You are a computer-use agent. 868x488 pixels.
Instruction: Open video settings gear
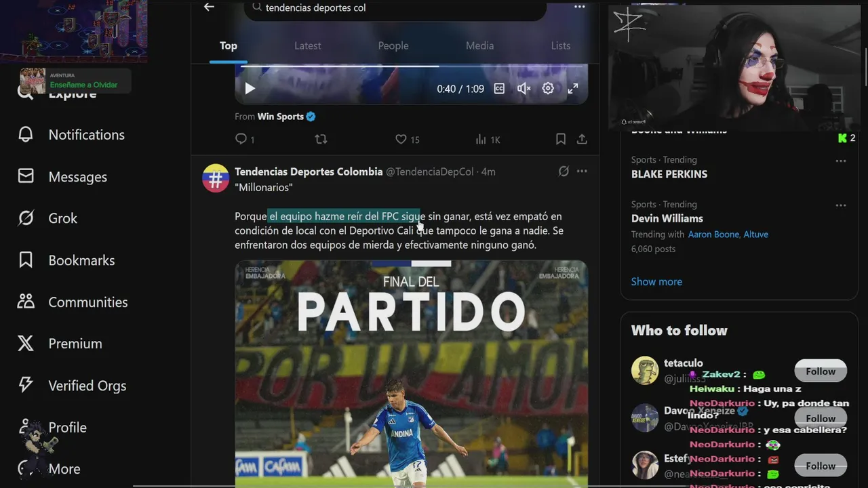[548, 89]
